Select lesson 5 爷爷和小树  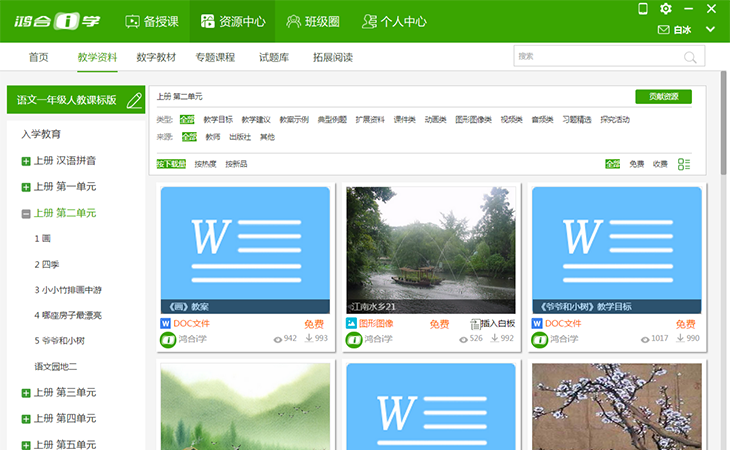60,341
